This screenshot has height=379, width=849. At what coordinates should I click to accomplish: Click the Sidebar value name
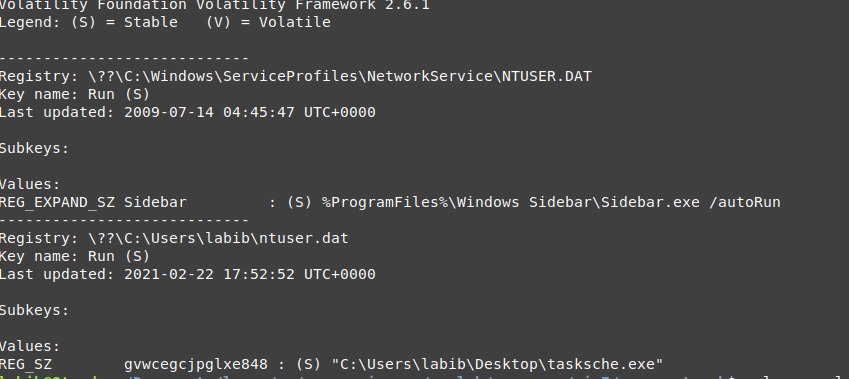(155, 202)
